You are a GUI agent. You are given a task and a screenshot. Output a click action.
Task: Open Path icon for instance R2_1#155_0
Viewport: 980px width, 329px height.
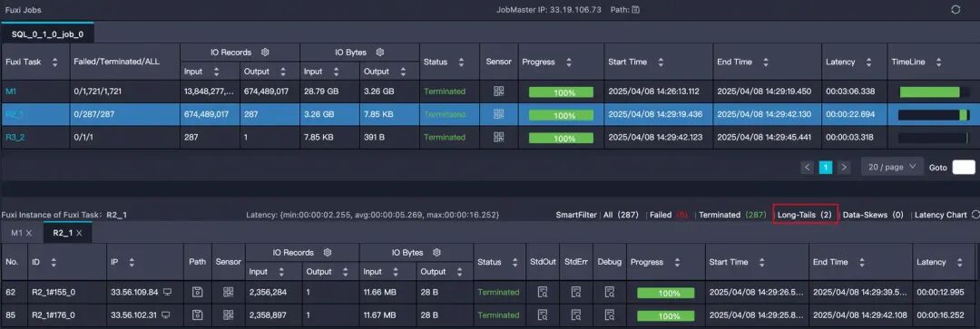(198, 292)
